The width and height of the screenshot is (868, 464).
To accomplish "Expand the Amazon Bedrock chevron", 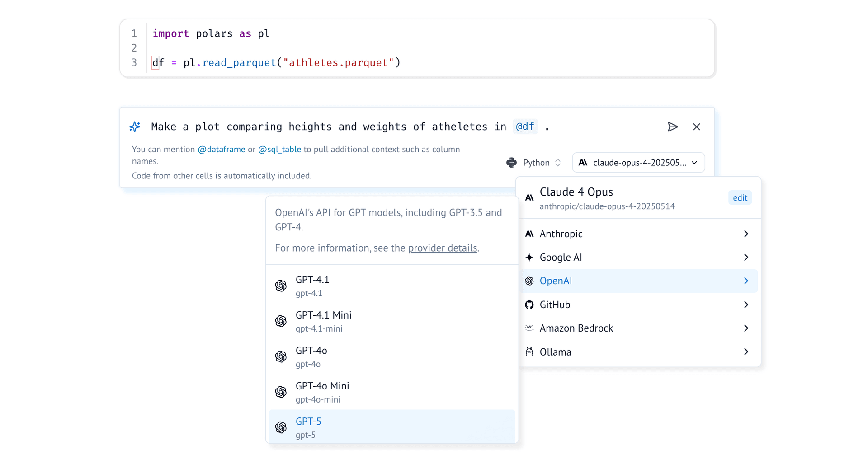I will 746,328.
